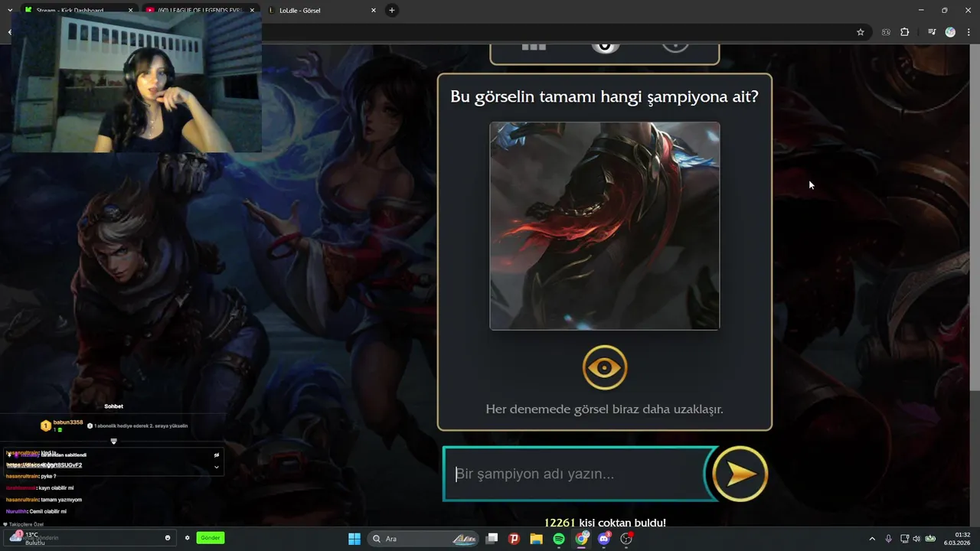Open Chrome from the taskbar
Viewport: 980px width, 551px height.
[x=582, y=539]
